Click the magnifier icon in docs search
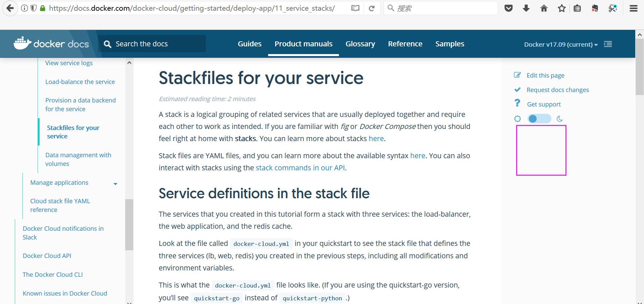 (x=107, y=44)
